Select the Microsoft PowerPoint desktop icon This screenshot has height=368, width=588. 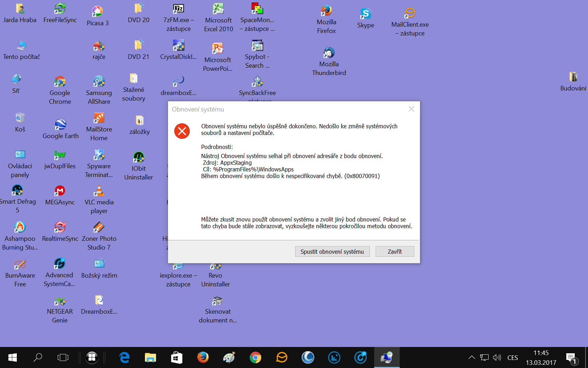(x=218, y=57)
